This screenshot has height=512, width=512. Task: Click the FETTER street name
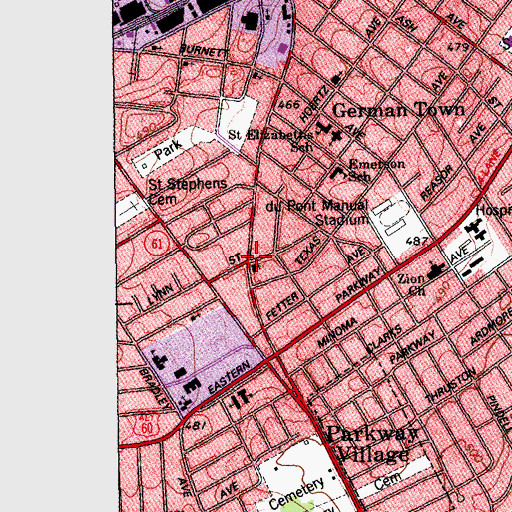pyautogui.click(x=283, y=306)
